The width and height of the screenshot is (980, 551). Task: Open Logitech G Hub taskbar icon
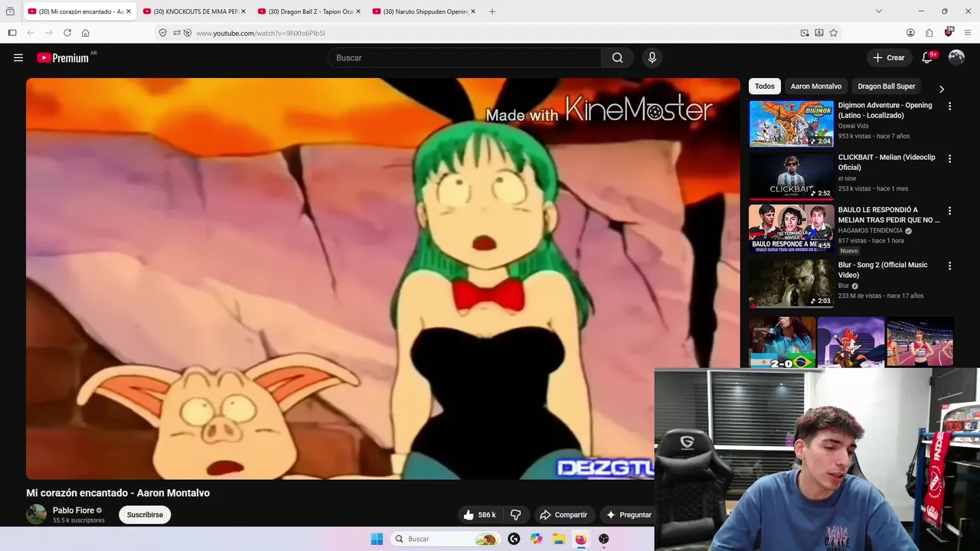[x=514, y=539]
